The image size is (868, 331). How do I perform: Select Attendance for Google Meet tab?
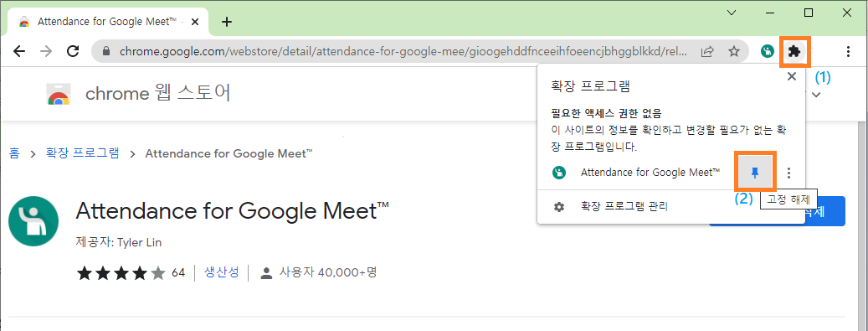(x=105, y=22)
